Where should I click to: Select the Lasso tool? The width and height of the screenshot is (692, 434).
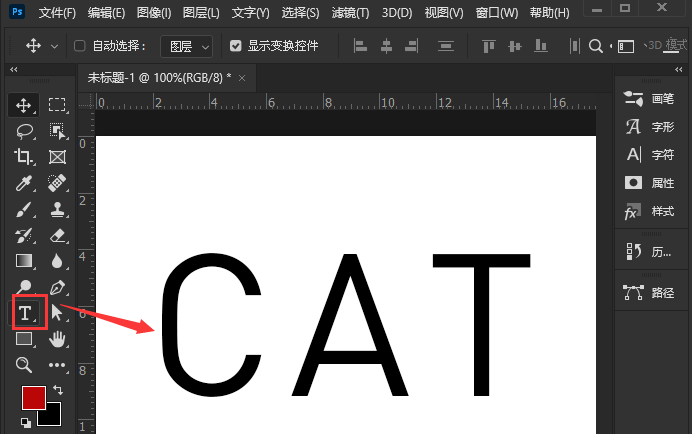pos(24,131)
